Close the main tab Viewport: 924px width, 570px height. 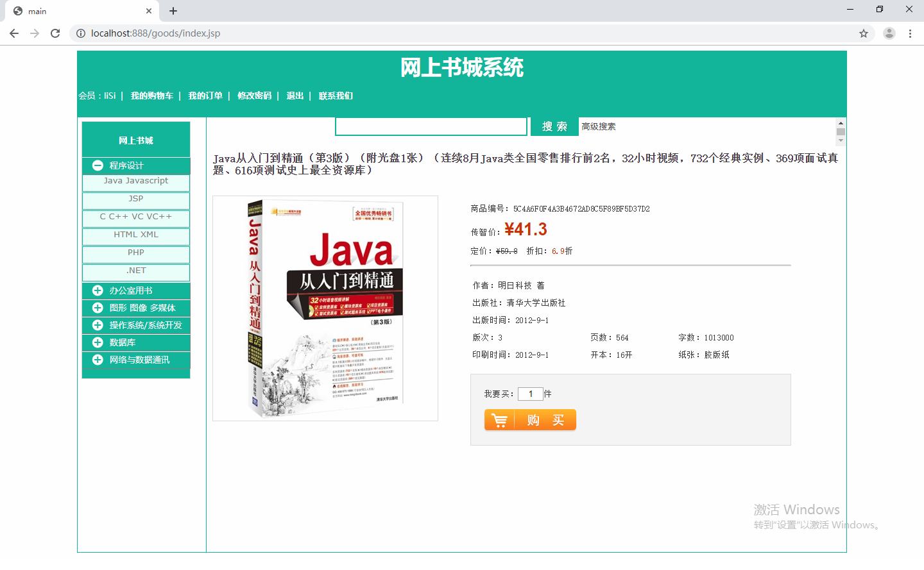coord(149,11)
